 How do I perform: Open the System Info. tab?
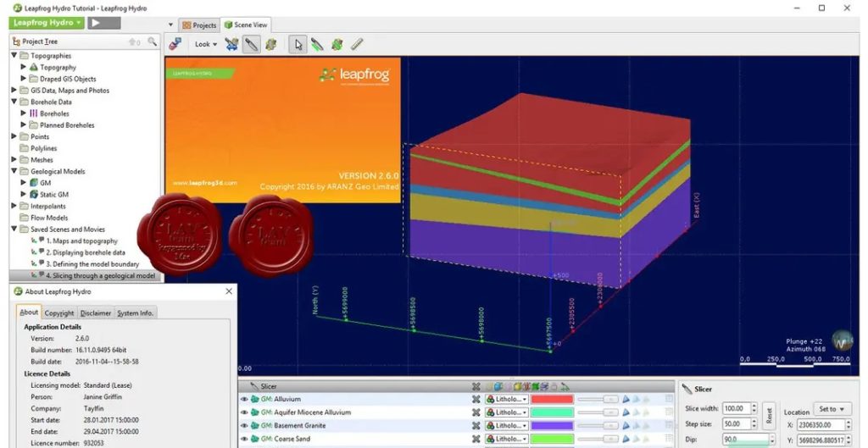[x=135, y=313]
